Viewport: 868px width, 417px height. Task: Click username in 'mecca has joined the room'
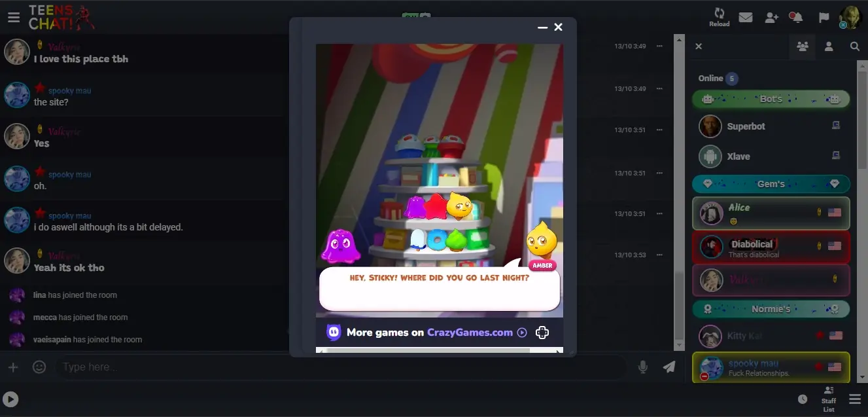click(x=45, y=317)
